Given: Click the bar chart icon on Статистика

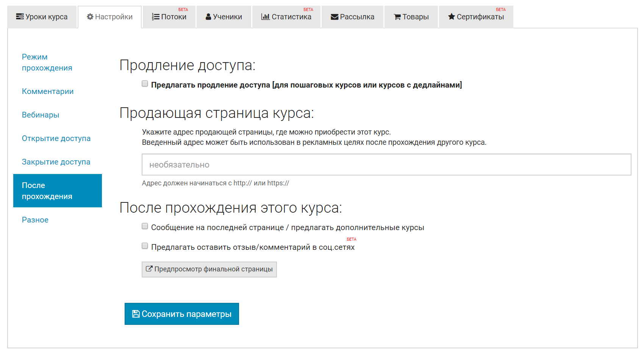Looking at the screenshot, I should click(265, 17).
